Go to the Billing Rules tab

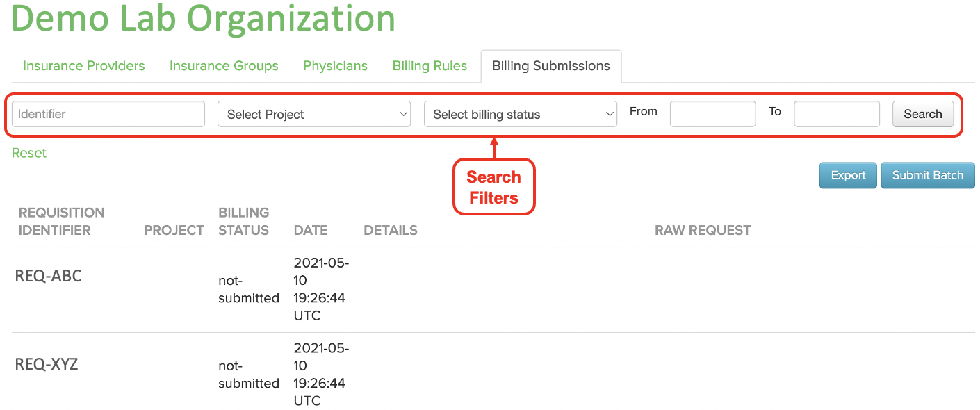(x=430, y=66)
